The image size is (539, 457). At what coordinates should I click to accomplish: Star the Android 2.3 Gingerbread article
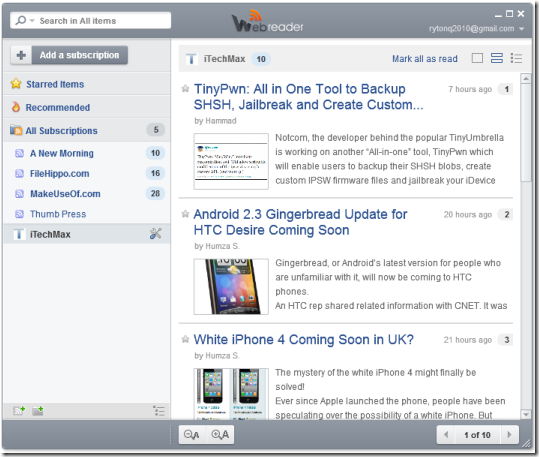[x=185, y=214]
